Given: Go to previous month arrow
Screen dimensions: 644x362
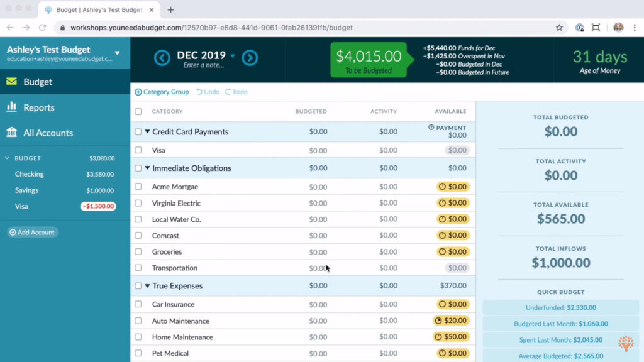Looking at the screenshot, I should tap(162, 58).
